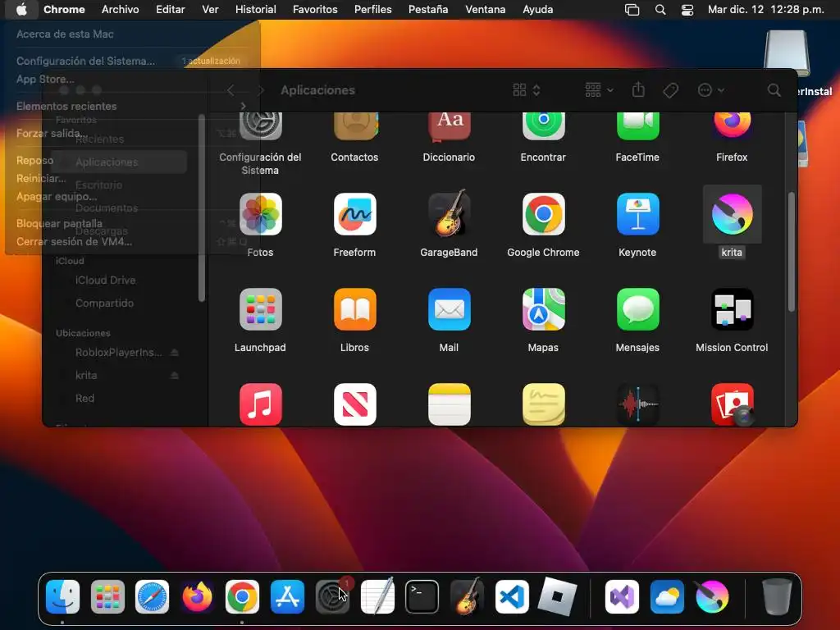Screen dimensions: 840x630
Task: Select Google Chrome in the Finder grid
Action: [543, 214]
